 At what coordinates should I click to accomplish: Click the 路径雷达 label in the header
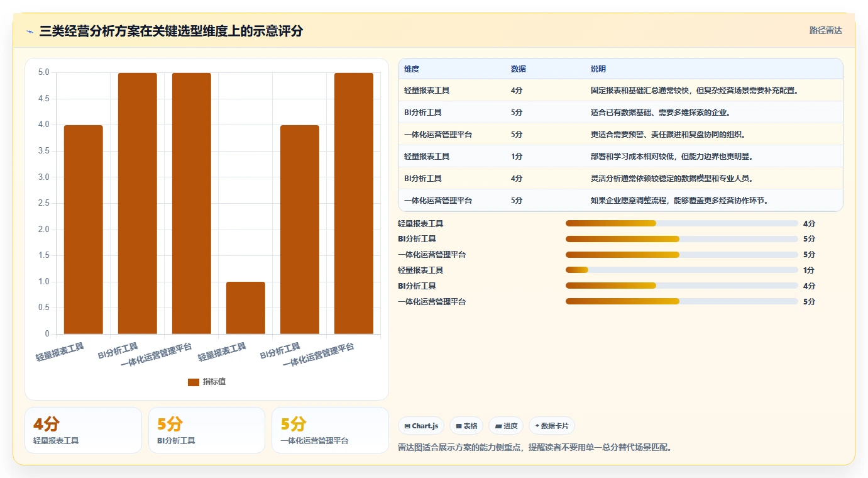tap(825, 30)
